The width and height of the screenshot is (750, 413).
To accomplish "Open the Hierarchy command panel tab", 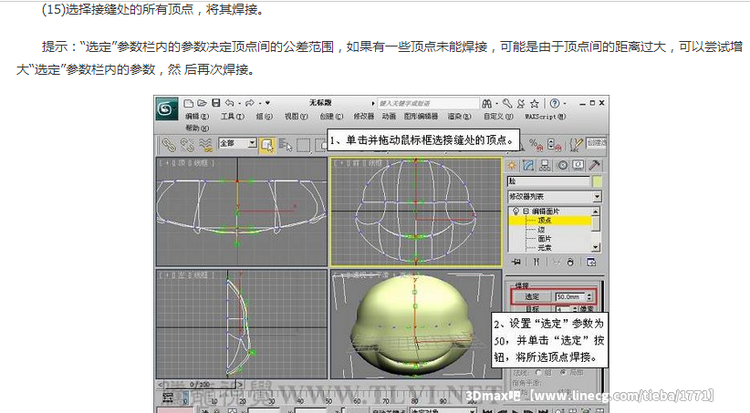I will (545, 166).
